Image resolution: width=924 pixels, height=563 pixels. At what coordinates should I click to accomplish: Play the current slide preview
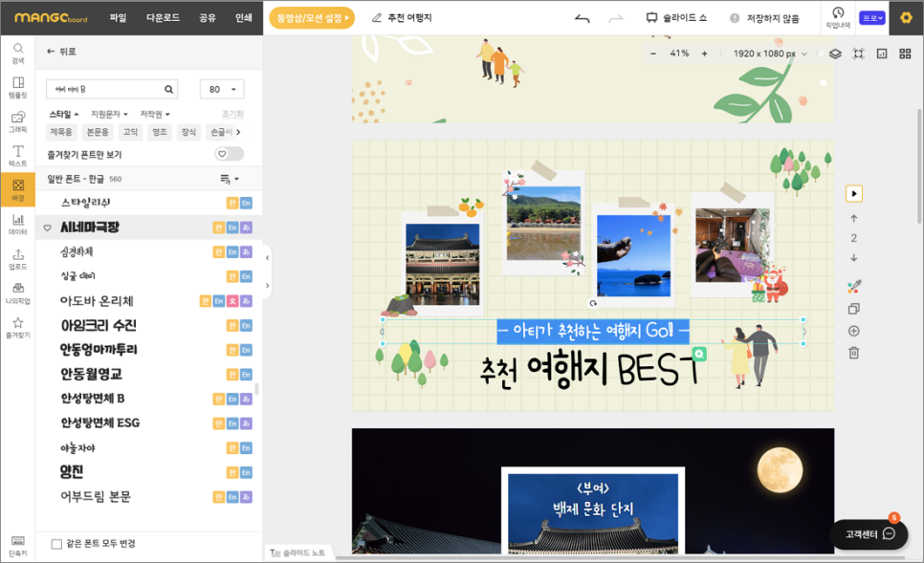[x=854, y=194]
